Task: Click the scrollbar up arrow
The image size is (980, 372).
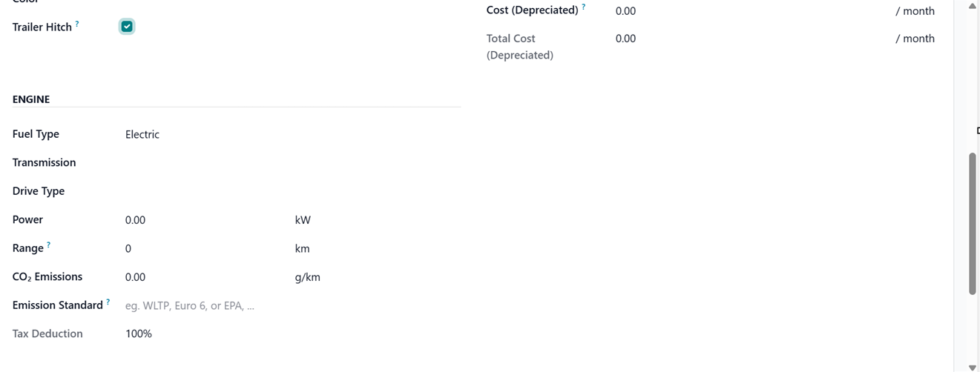Action: coord(972,6)
